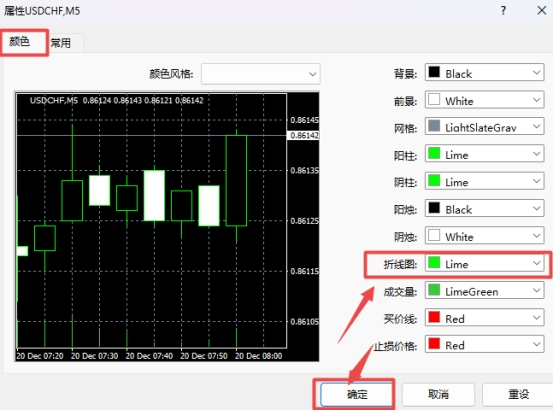The image size is (554, 411).
Task: Click the gray swatch beside 网格
Action: pyautogui.click(x=434, y=126)
